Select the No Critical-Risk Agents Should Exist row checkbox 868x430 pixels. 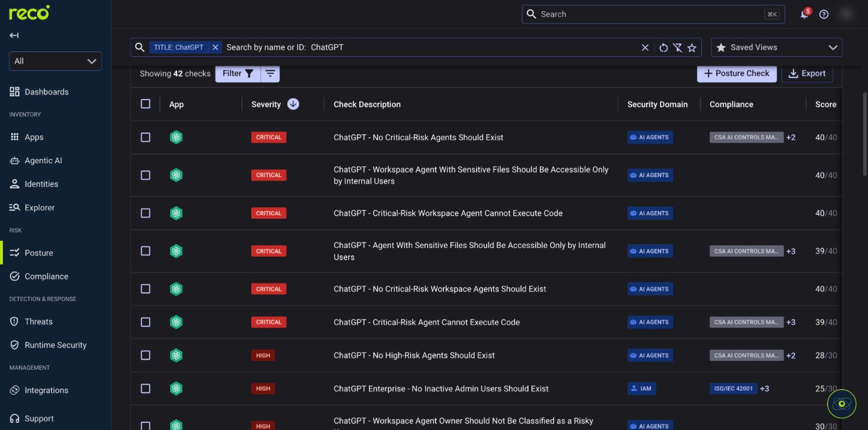coord(146,137)
